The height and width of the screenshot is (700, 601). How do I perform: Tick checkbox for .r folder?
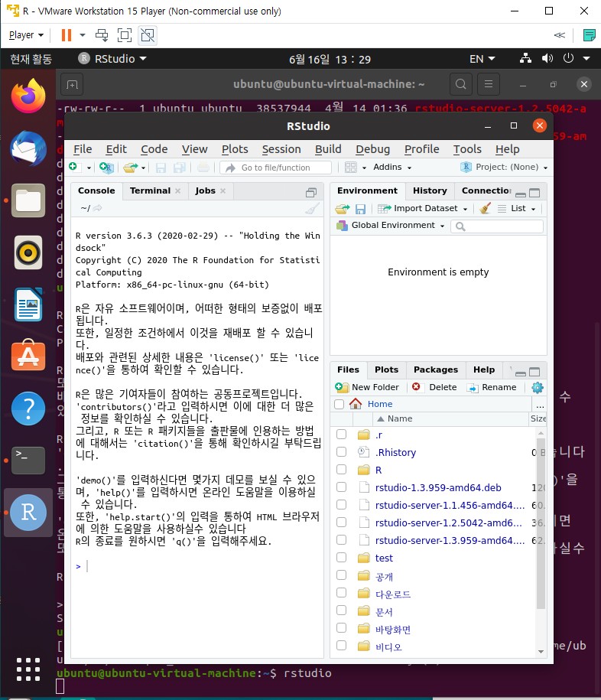[x=341, y=434]
